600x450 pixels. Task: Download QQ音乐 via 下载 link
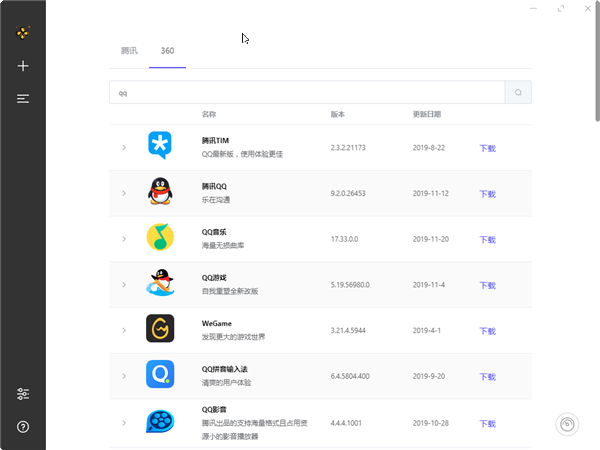pos(488,240)
